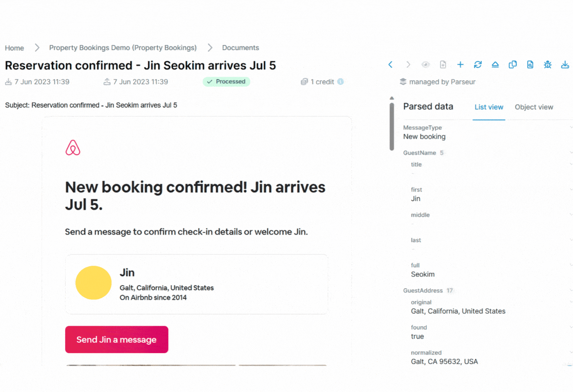Click the eject-shaped icon in toolbar

495,65
